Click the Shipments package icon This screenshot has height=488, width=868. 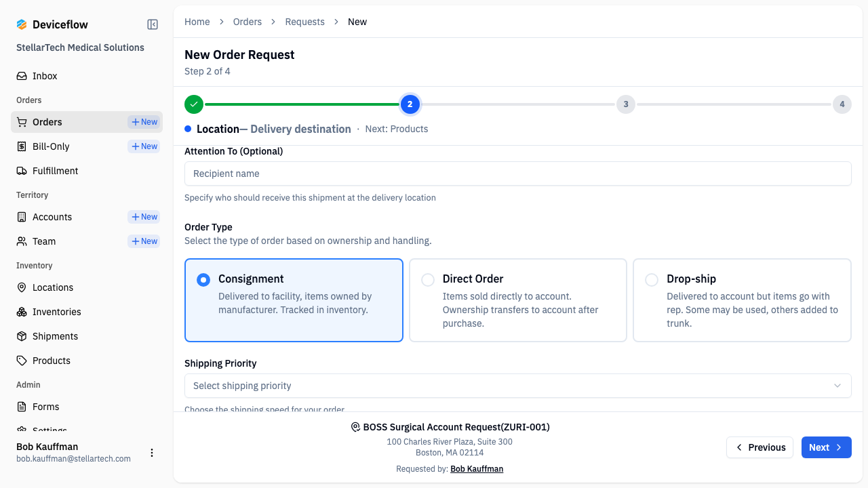point(22,336)
